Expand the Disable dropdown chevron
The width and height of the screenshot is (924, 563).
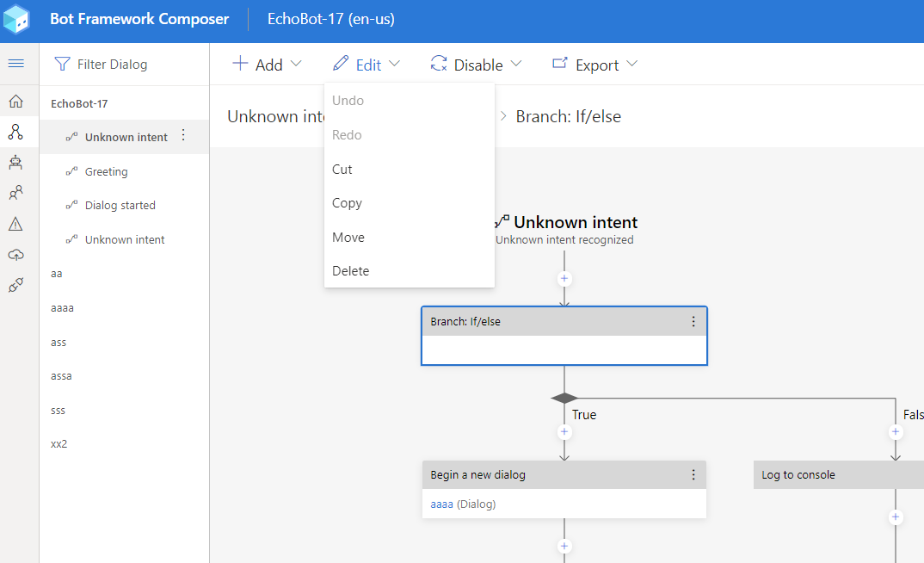tap(516, 64)
